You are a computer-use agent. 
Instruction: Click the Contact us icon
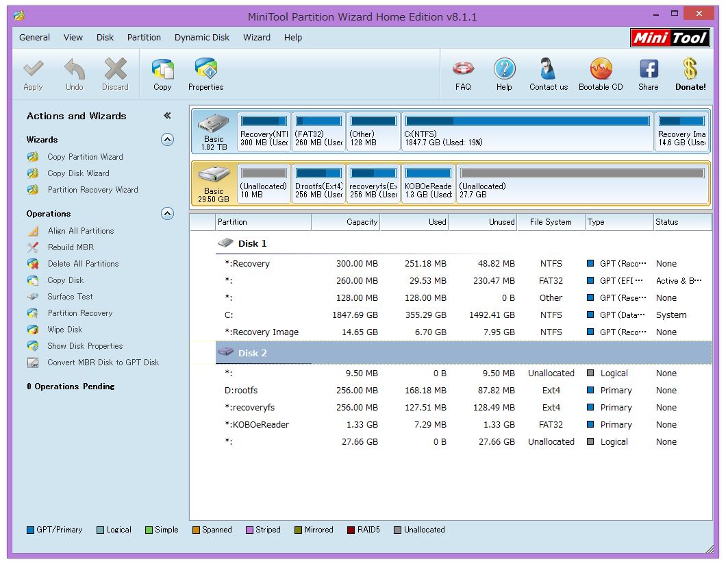[549, 69]
